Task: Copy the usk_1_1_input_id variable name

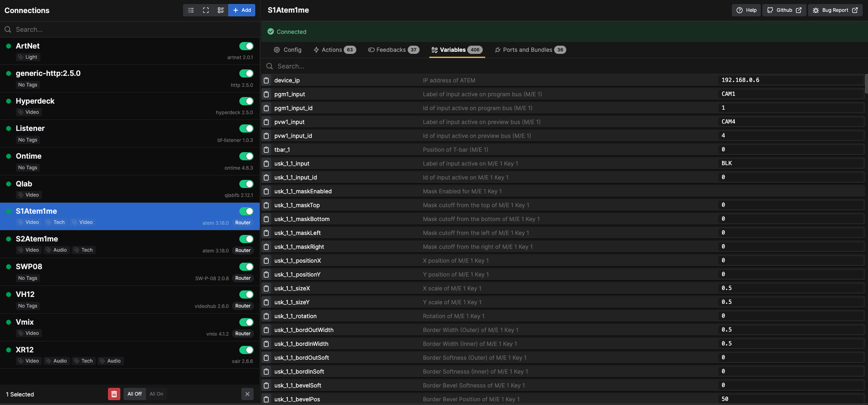Action: [266, 177]
